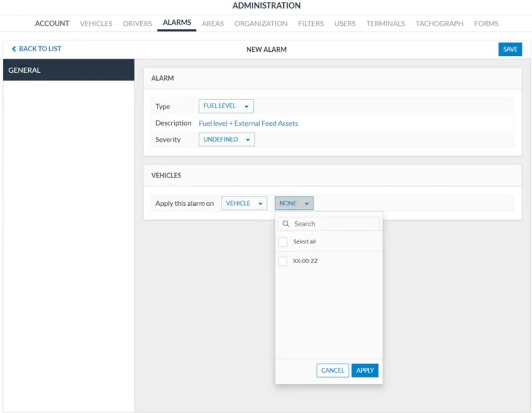Click the CANCEL button in dropdown

[332, 370]
